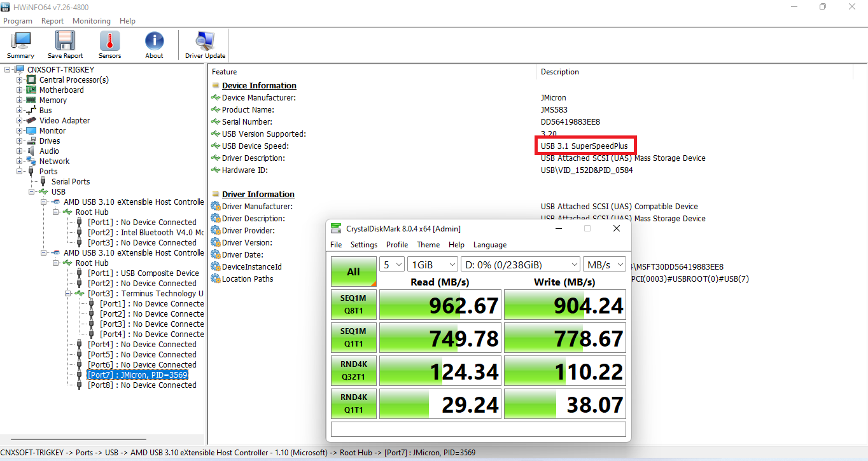Click the 124.34 RND4K read result
868x461 pixels.
[440, 371]
